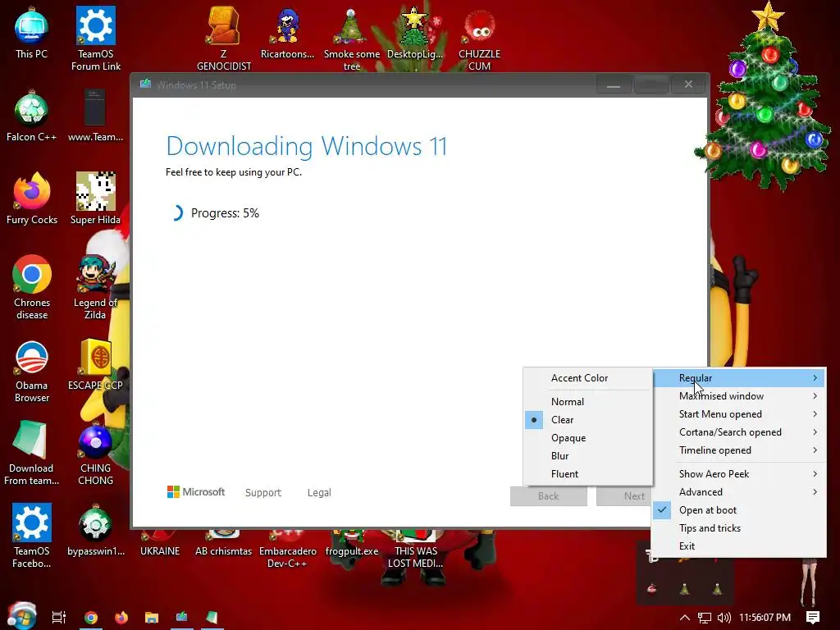Open the volume tray icon
The height and width of the screenshot is (630, 840).
click(724, 618)
